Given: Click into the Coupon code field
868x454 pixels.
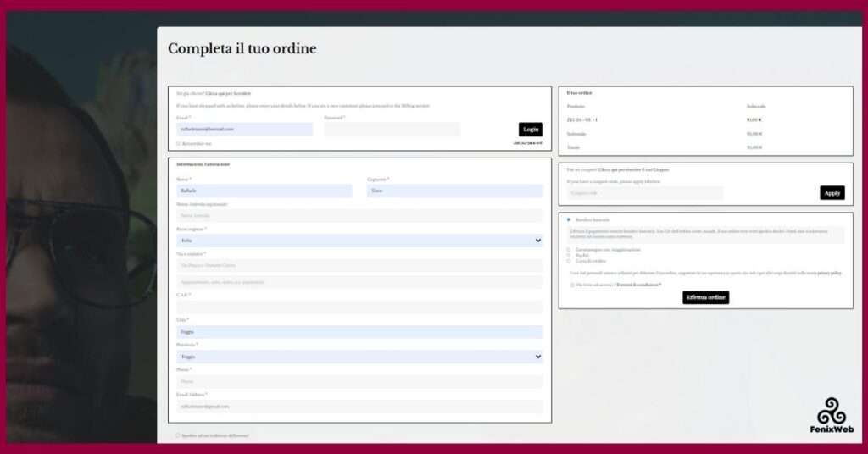Looking at the screenshot, I should pyautogui.click(x=644, y=193).
